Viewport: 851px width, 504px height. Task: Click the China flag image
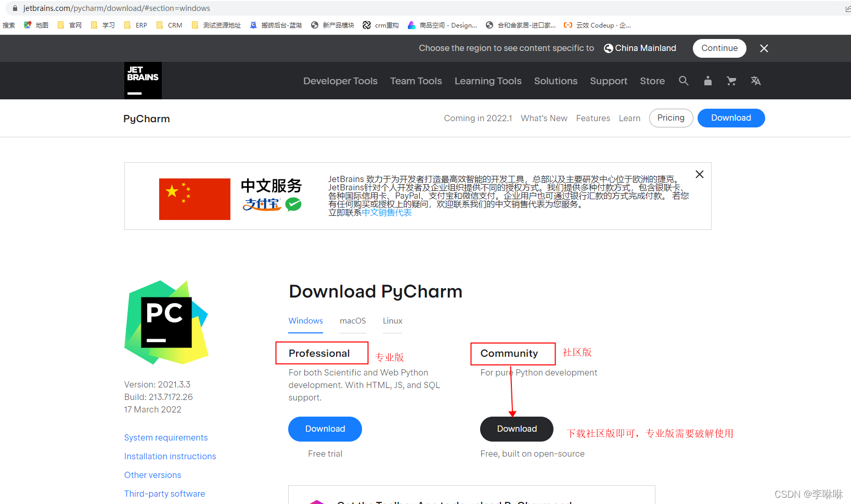pyautogui.click(x=195, y=199)
